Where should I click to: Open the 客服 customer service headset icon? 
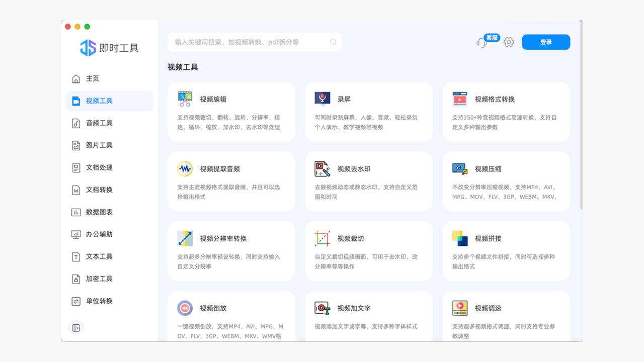tap(482, 42)
